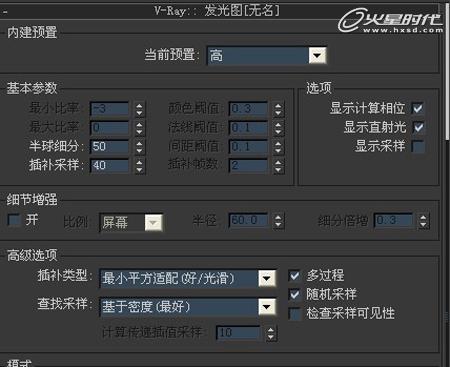Screen dimensions: 450x367
Task: Uncheck the 多过程 checkbox
Action: pyautogui.click(x=295, y=276)
